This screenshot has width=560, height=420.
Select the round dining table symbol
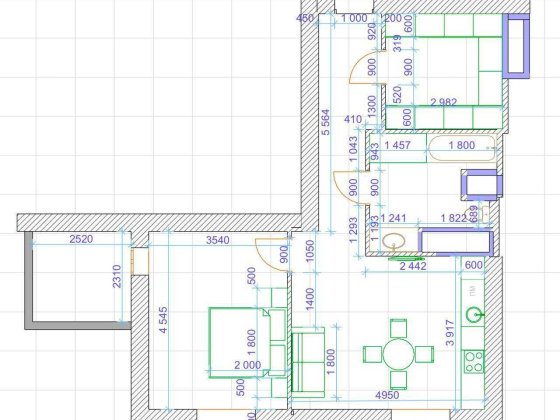point(399,354)
